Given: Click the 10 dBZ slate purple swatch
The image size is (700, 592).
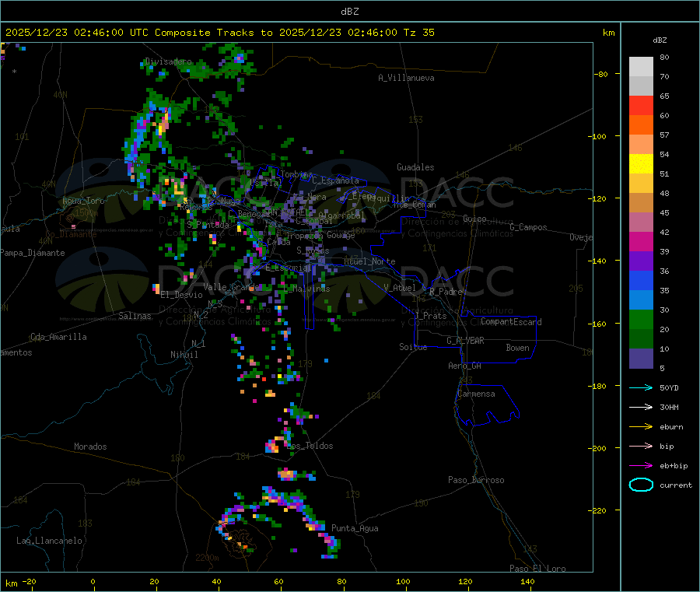Looking at the screenshot, I should point(641,359).
